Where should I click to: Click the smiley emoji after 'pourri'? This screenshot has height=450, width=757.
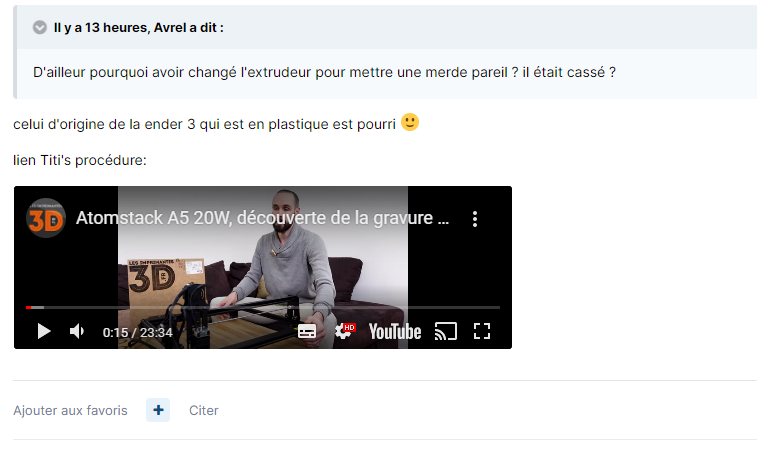(410, 122)
